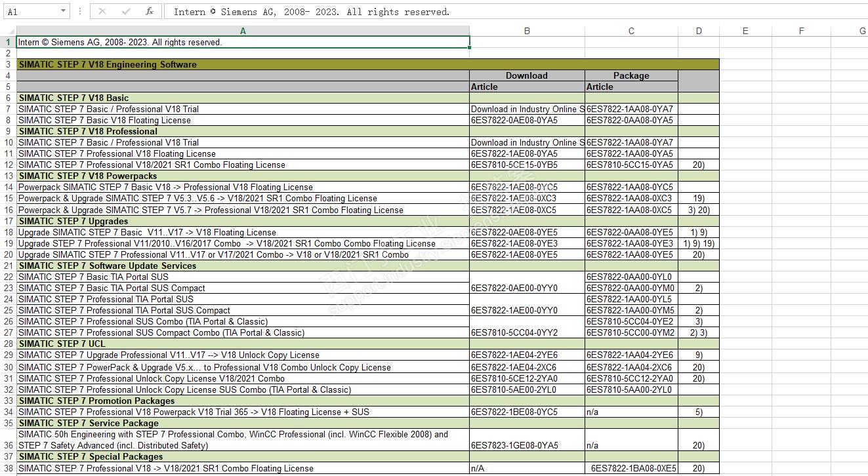This screenshot has width=868, height=476.
Task: Click the 'Download' column heading cell
Action: (x=527, y=75)
